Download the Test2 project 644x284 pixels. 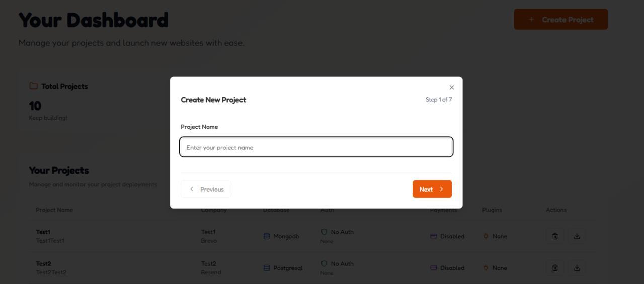point(577,268)
